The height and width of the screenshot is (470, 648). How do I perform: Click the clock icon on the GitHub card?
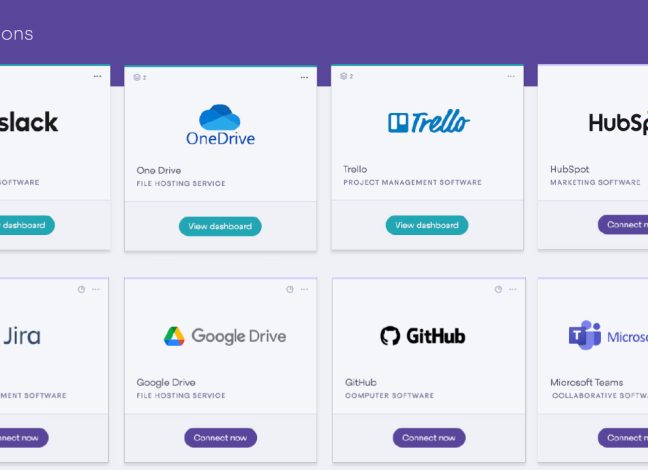498,289
